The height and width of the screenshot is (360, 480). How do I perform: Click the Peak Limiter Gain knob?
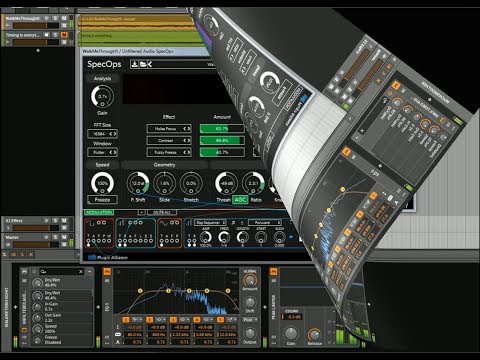click(x=291, y=333)
